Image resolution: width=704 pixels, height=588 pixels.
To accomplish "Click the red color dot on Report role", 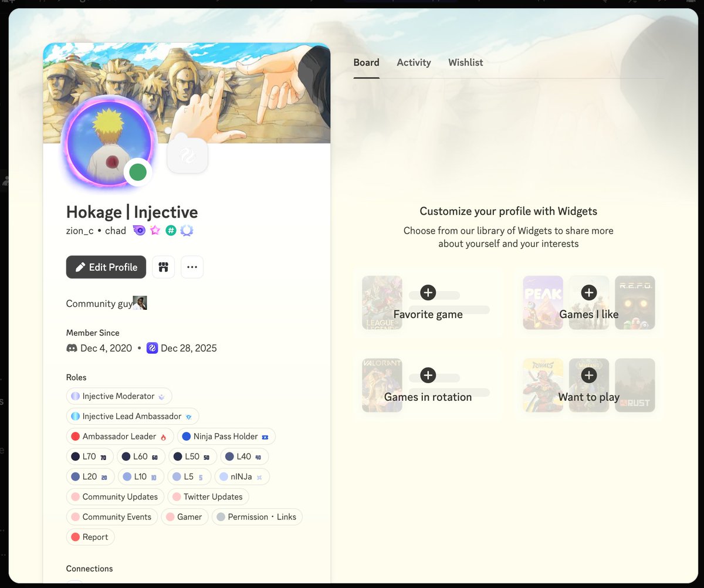I will (x=75, y=537).
